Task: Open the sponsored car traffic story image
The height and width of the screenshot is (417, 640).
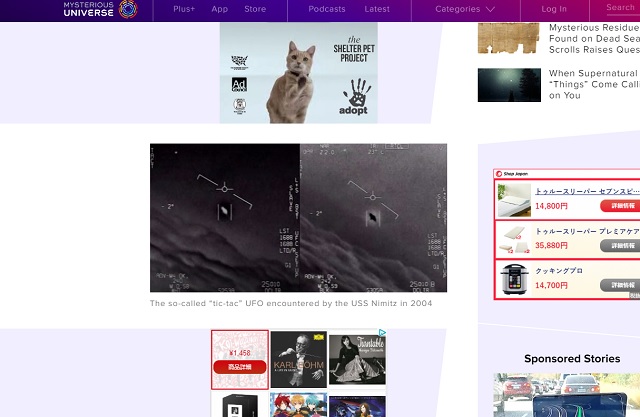Action: point(567,395)
